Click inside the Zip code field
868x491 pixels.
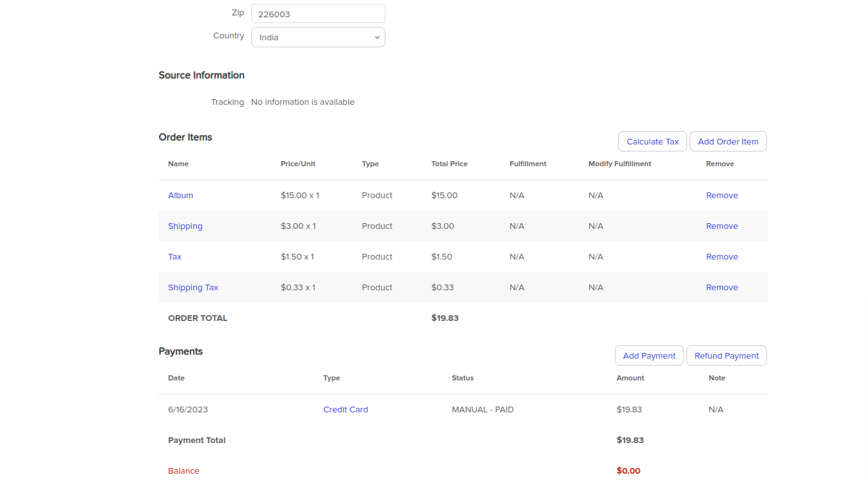click(318, 13)
